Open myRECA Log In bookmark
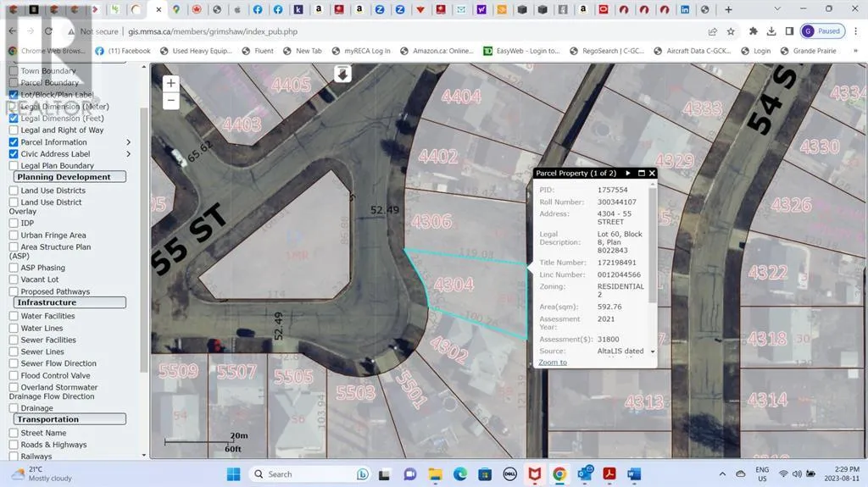This screenshot has height=487, width=868. (361, 51)
